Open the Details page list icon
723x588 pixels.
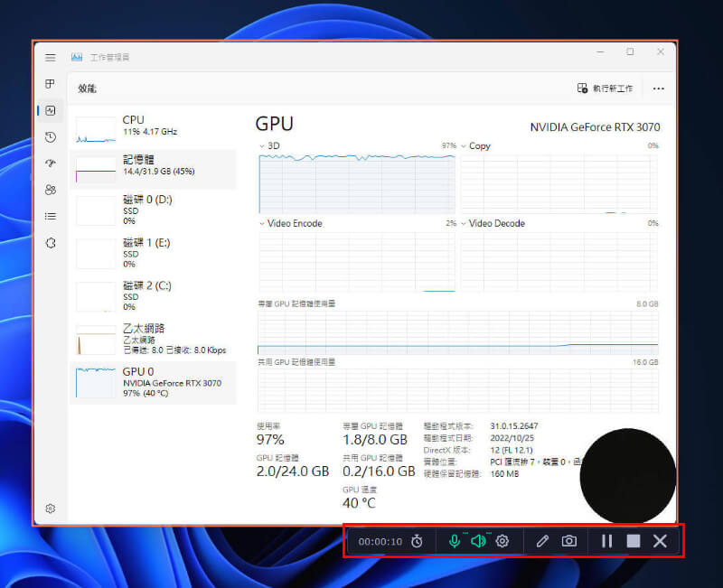tap(51, 216)
